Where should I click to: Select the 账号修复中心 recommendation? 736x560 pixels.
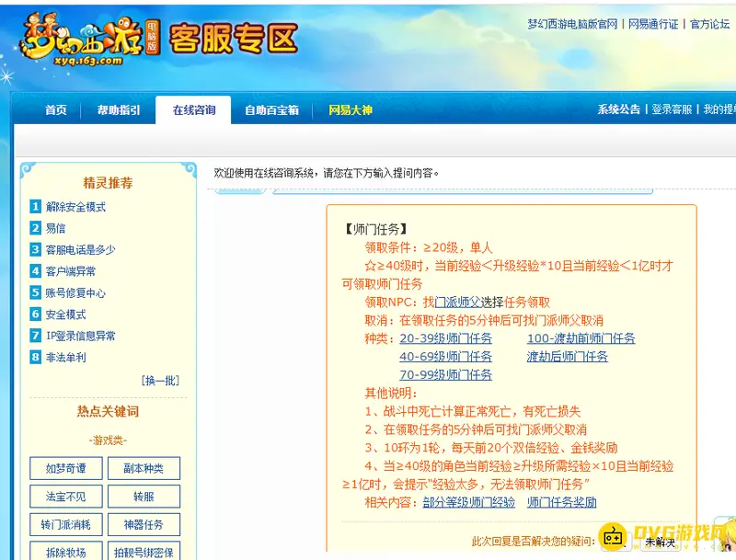(x=75, y=293)
